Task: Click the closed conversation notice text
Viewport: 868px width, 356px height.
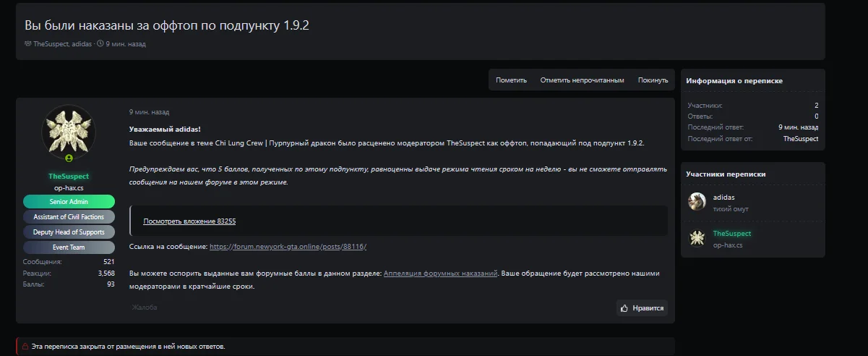Action: (129, 347)
